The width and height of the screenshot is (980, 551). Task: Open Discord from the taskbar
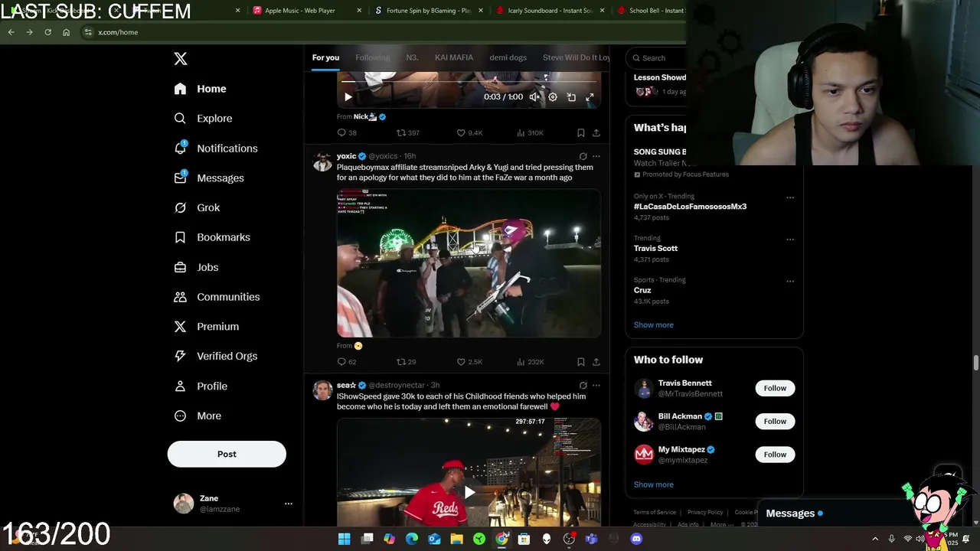636,540
